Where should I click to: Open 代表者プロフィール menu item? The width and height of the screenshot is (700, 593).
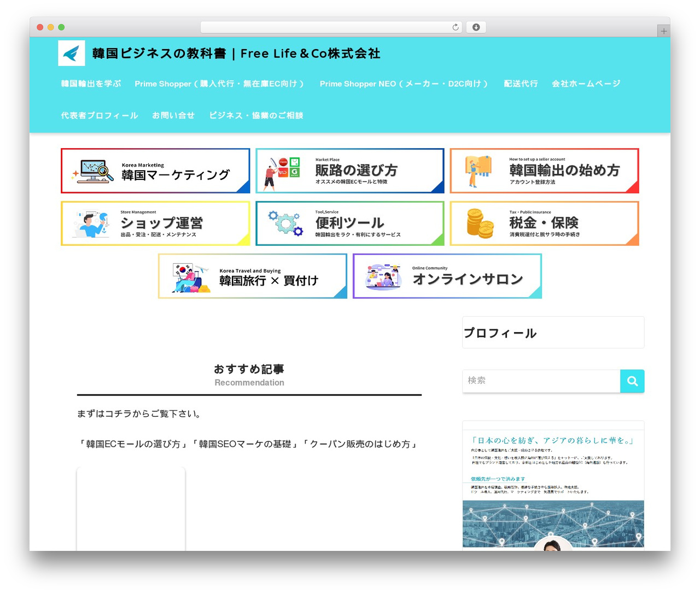[x=100, y=115]
